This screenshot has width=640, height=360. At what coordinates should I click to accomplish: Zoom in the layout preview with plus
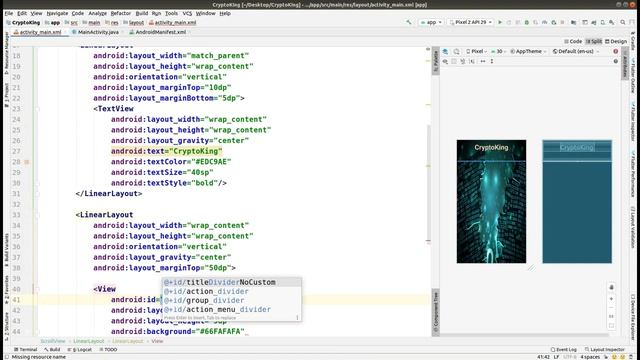click(x=611, y=299)
